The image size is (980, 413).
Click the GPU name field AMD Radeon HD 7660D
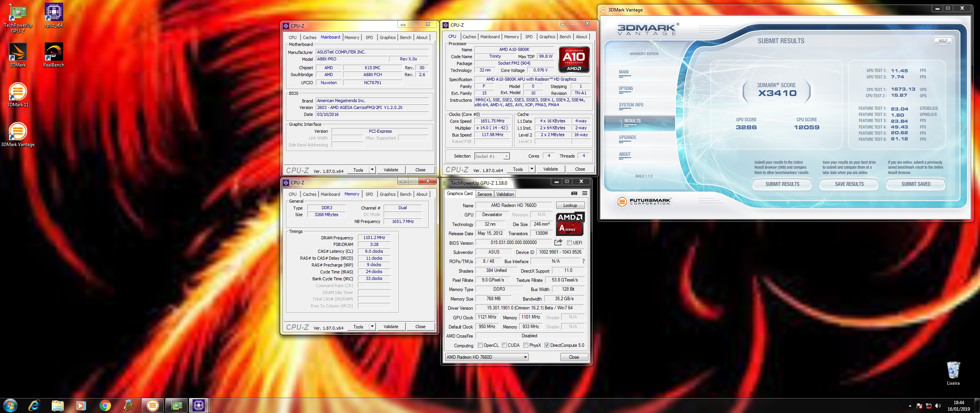[514, 205]
